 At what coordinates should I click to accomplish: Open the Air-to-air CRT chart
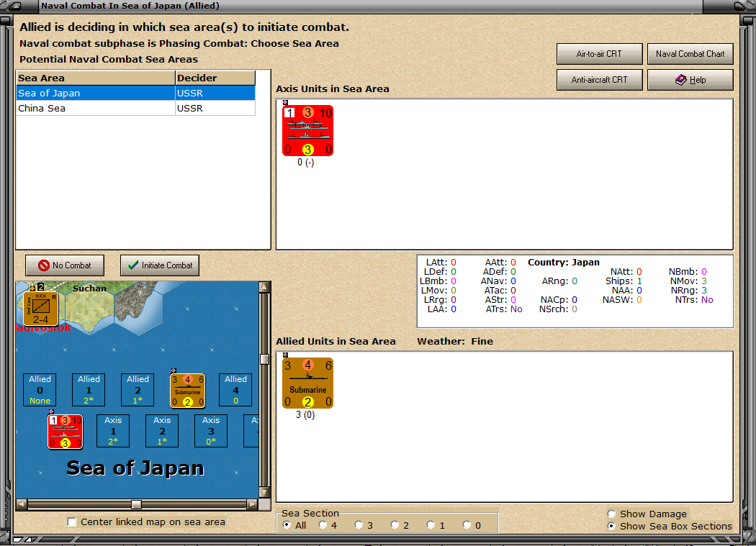click(x=599, y=54)
